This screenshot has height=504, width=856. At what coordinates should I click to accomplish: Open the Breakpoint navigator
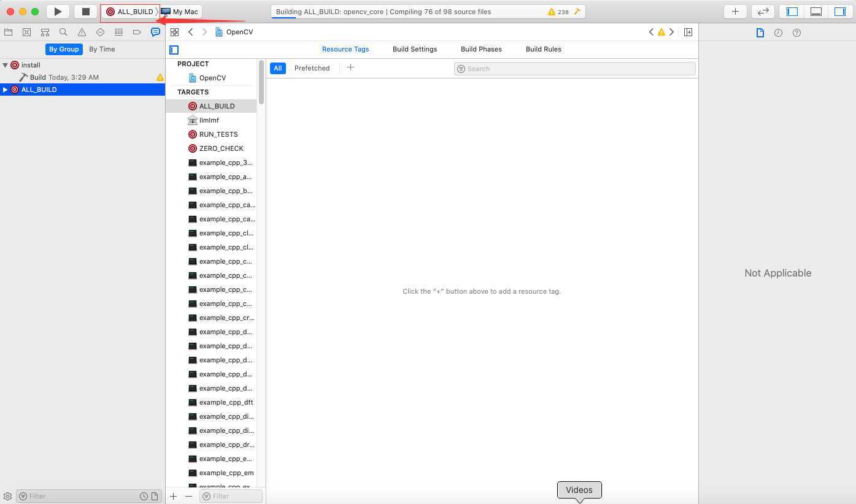137,32
